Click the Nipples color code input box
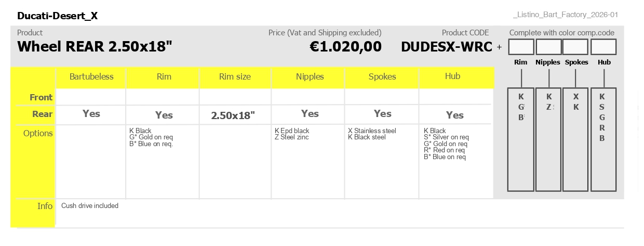 click(x=548, y=47)
